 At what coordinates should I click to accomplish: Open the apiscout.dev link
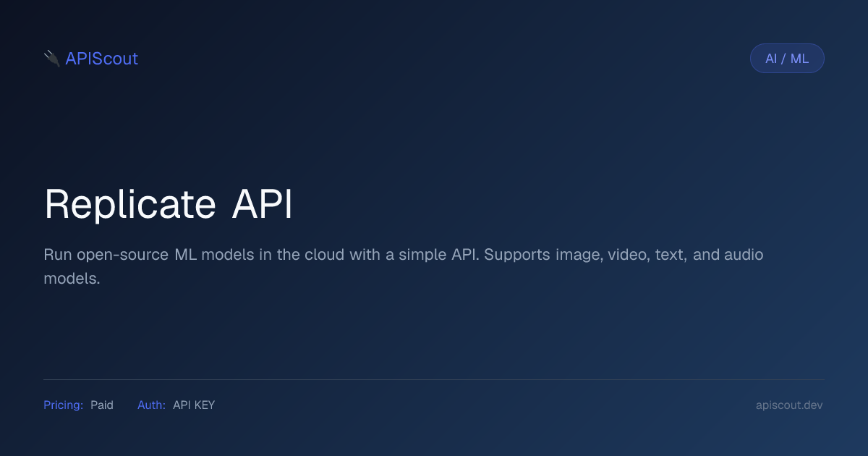tap(789, 405)
